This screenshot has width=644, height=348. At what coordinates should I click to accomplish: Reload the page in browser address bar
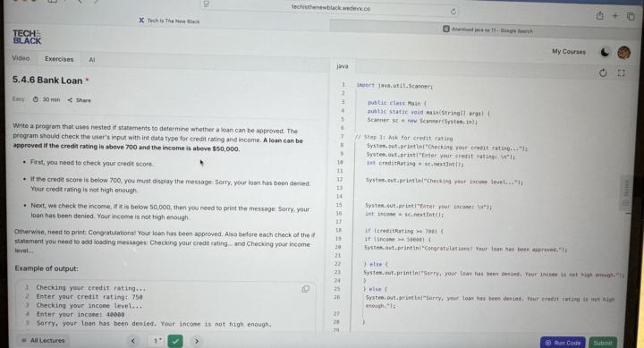click(453, 11)
